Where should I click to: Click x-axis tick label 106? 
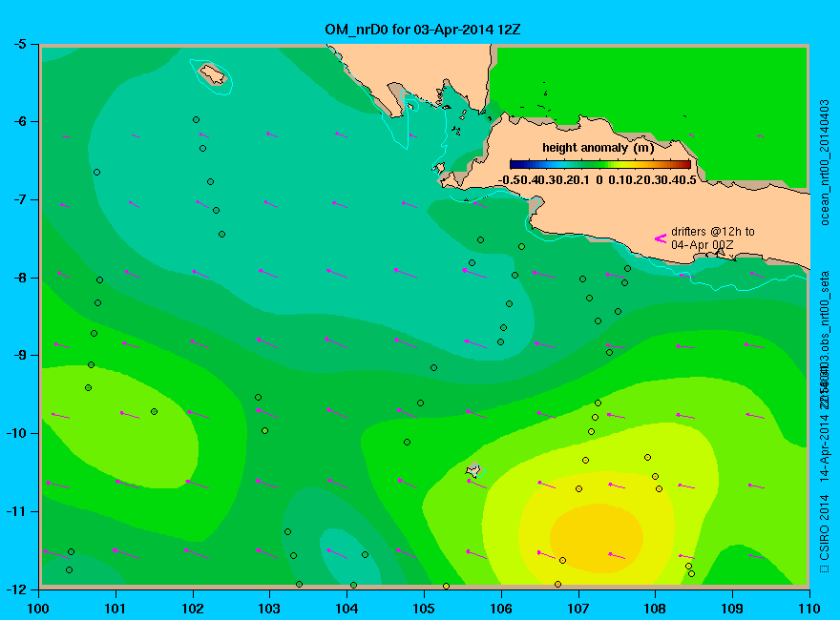click(501, 609)
